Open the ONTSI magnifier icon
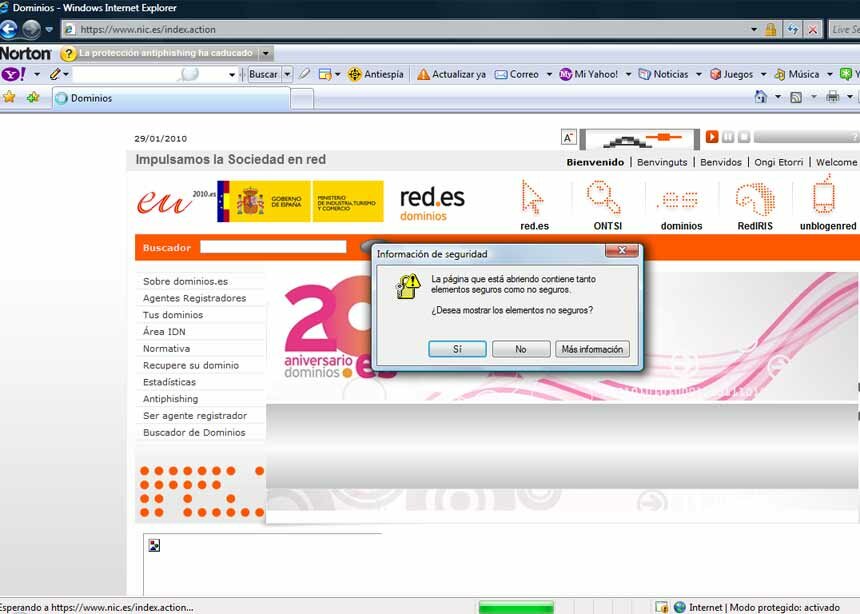 pos(606,198)
